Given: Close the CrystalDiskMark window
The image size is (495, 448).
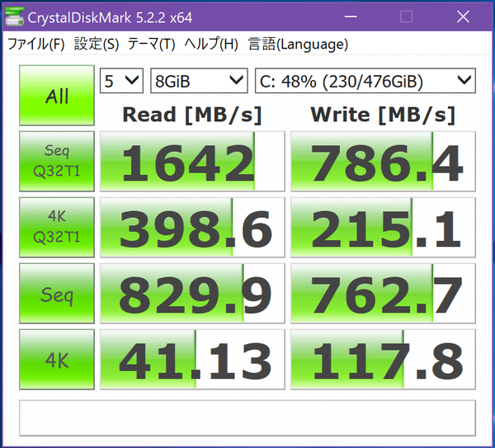Looking at the screenshot, I should [x=463, y=17].
